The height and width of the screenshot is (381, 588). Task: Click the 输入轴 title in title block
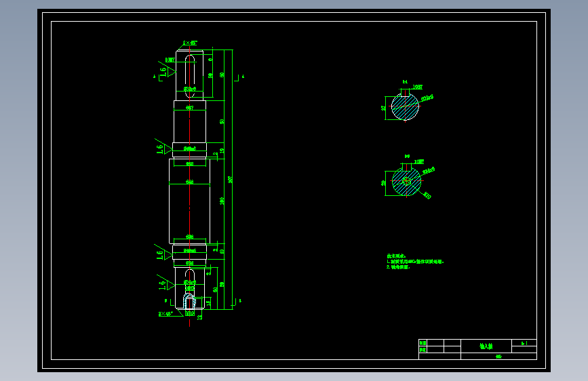tap(486, 346)
